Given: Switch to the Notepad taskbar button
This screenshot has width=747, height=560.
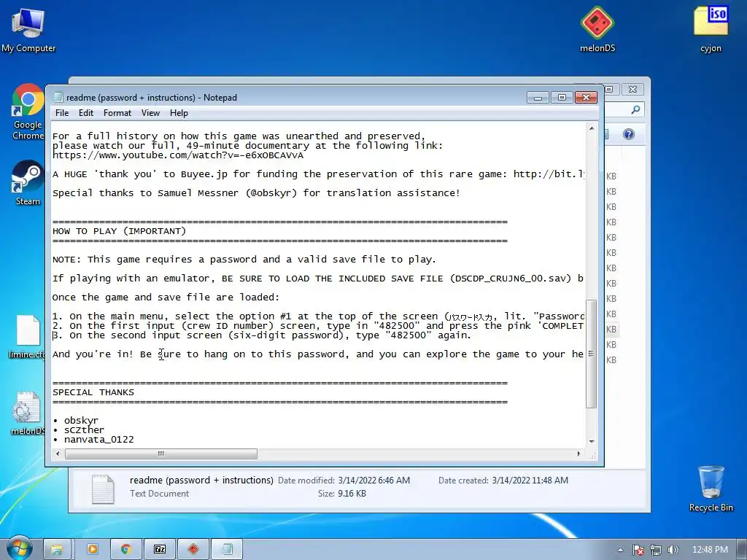Looking at the screenshot, I should click(226, 549).
